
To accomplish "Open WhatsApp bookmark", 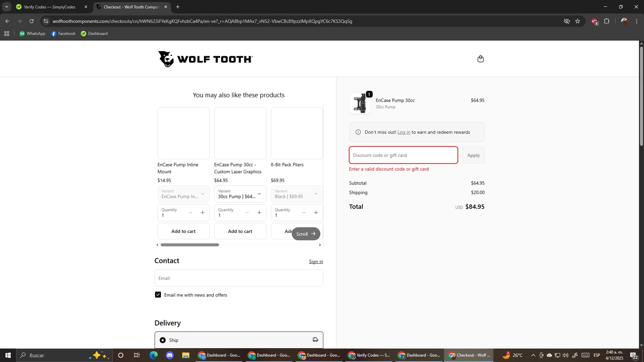I will click(32, 33).
